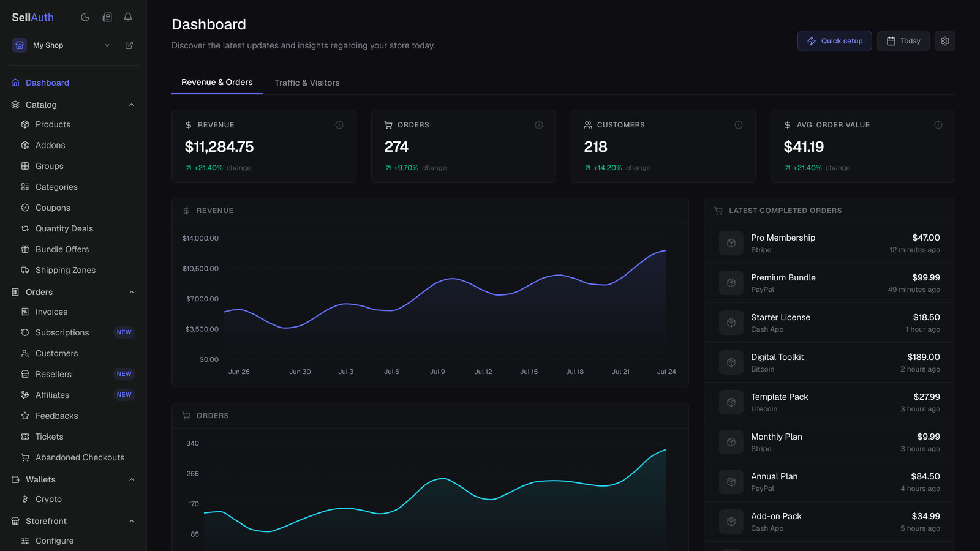Click the Jul 24 revenue chart label
The height and width of the screenshot is (551, 980).
pos(666,372)
